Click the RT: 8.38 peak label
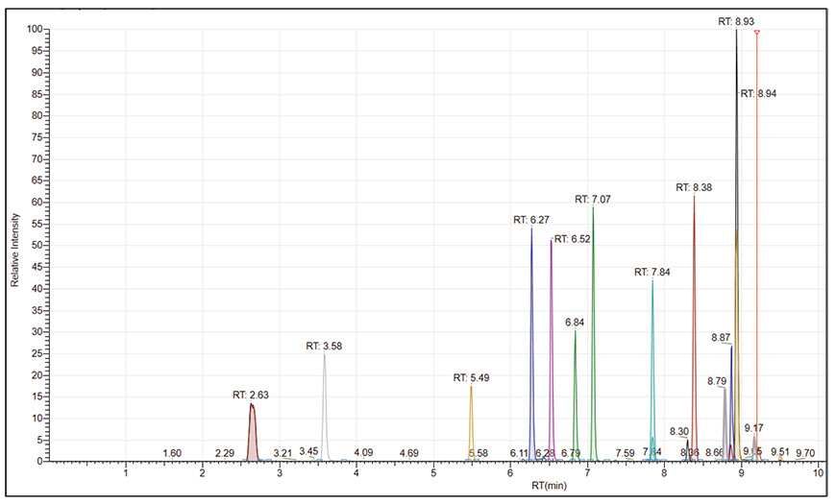The image size is (836, 504). 694,187
